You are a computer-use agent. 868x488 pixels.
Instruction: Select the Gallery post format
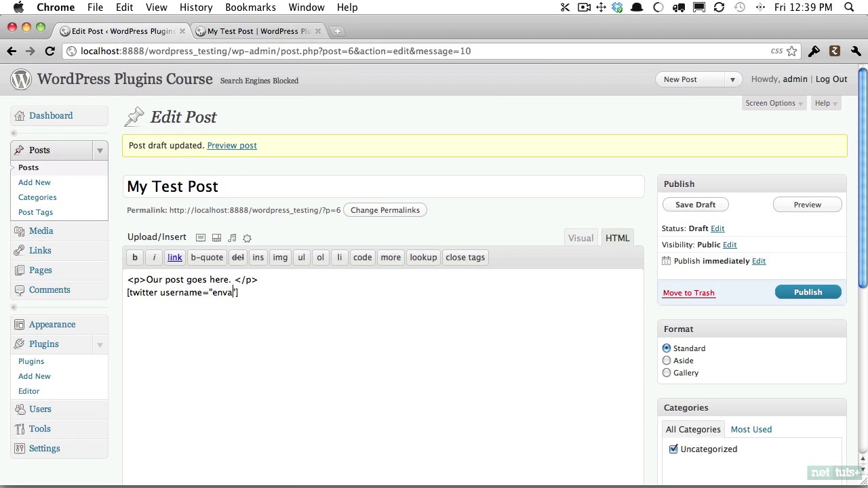tap(667, 373)
